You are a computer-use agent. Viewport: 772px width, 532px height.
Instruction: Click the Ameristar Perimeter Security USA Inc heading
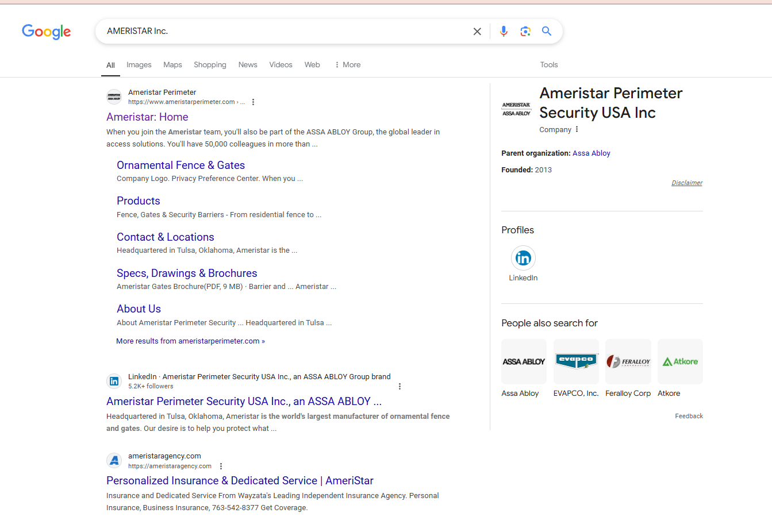(x=610, y=103)
